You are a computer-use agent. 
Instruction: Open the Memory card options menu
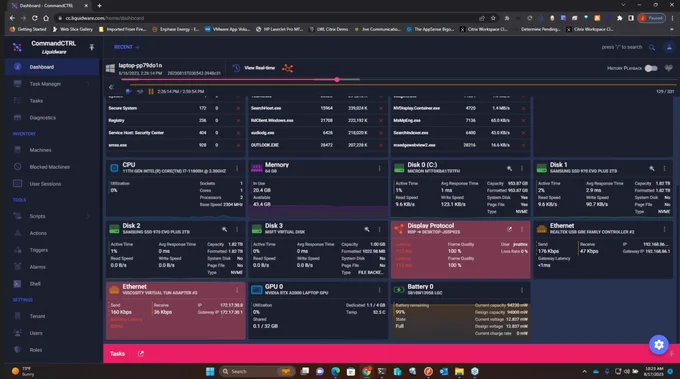pos(379,168)
